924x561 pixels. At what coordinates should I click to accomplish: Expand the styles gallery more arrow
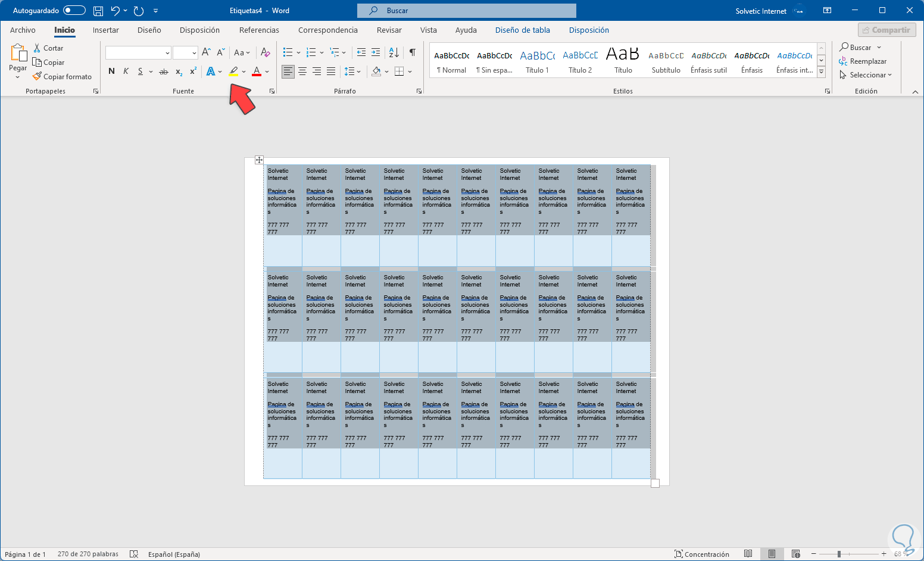click(822, 71)
